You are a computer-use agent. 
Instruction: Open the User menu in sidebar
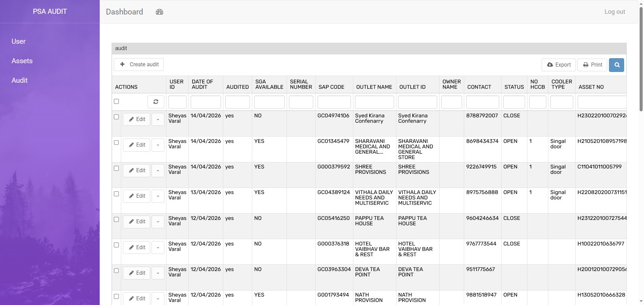19,41
